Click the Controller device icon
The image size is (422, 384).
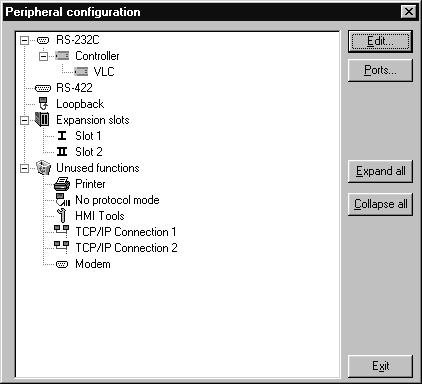click(x=62, y=56)
